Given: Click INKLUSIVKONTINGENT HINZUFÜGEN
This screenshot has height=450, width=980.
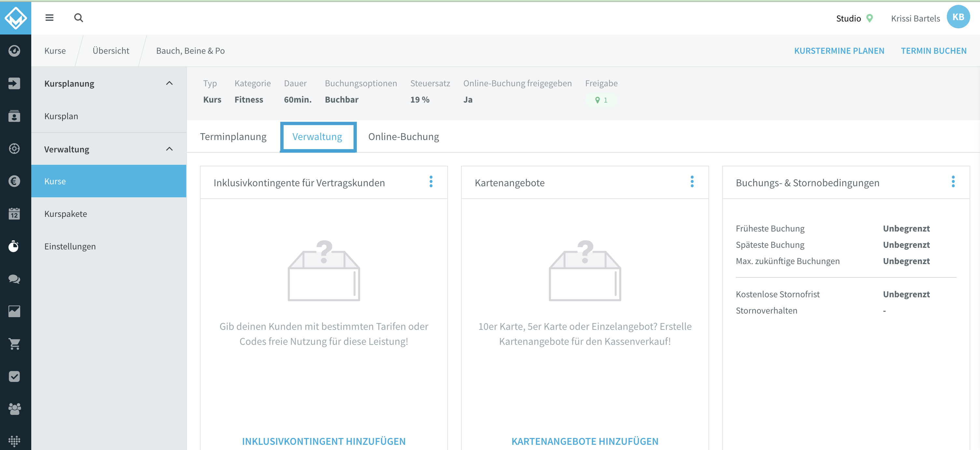Looking at the screenshot, I should pyautogui.click(x=324, y=441).
